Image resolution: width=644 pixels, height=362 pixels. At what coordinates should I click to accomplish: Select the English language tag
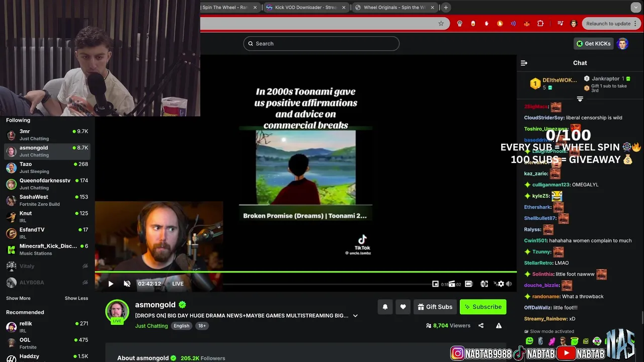[x=182, y=326]
